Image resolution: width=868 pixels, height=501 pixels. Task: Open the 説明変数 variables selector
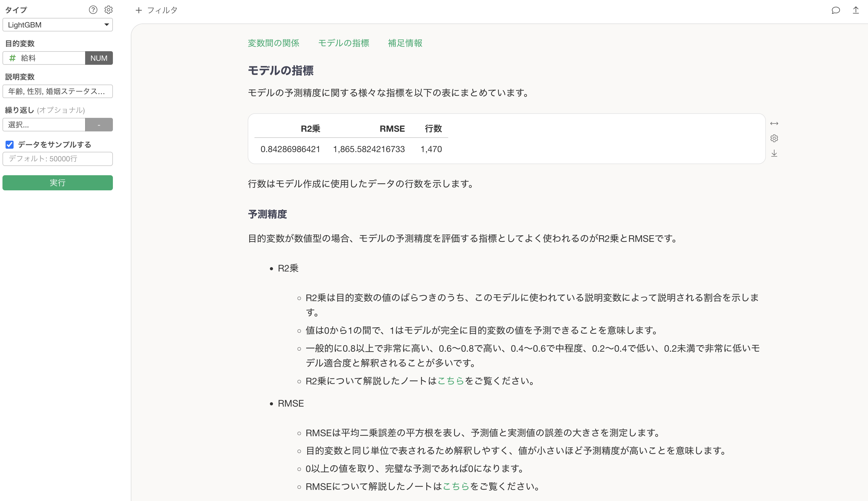[x=57, y=92]
